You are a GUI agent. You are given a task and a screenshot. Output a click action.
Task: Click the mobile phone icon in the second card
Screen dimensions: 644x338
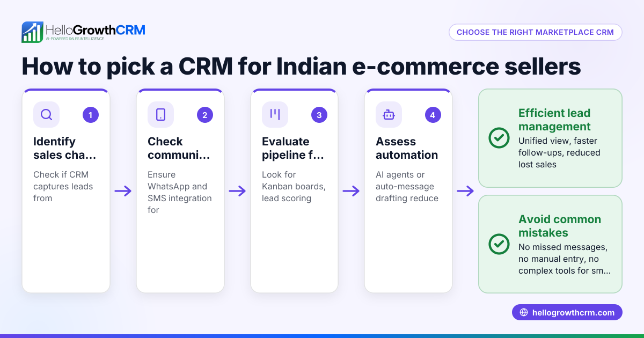[x=160, y=115]
